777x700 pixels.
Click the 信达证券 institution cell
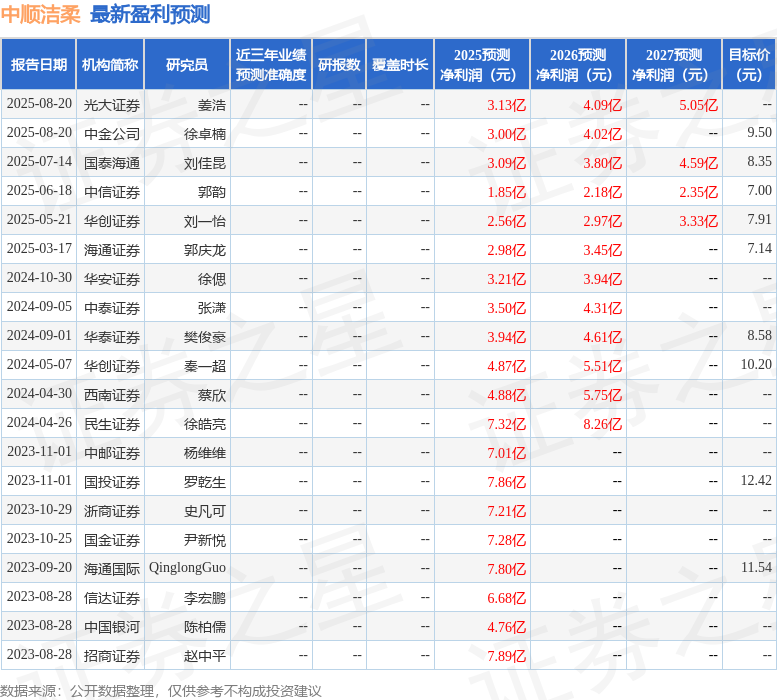click(112, 598)
